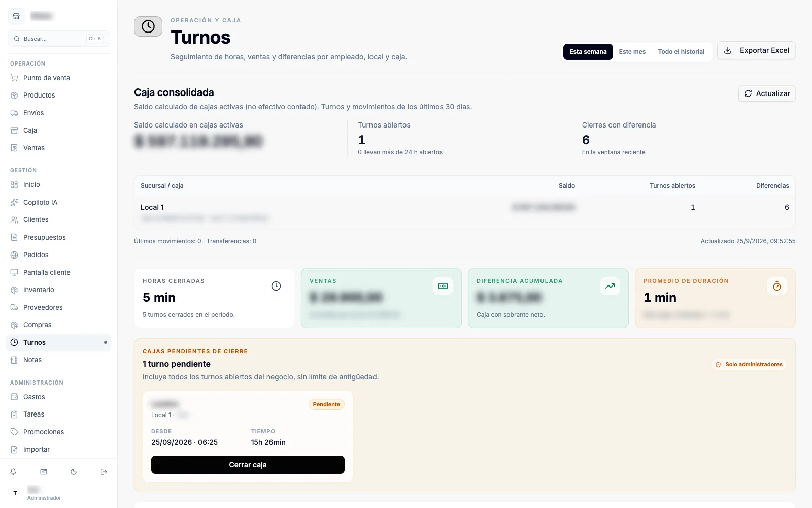Viewport: 812px width, 508px height.
Task: Open Clientes list
Action: pyautogui.click(x=59, y=219)
